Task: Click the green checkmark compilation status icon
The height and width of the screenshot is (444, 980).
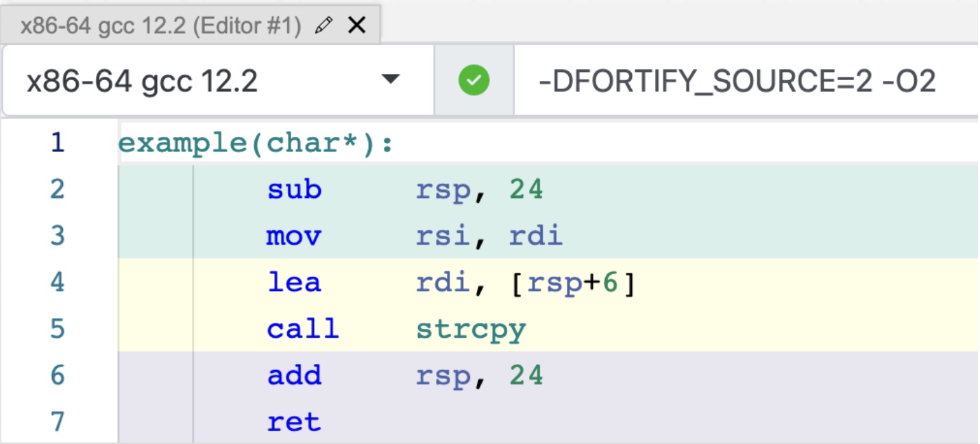Action: [x=474, y=81]
